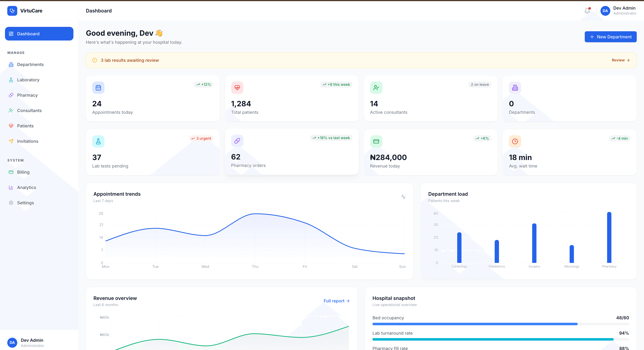The image size is (644, 350).
Task: Select Patients from the sidebar
Action: (39, 126)
